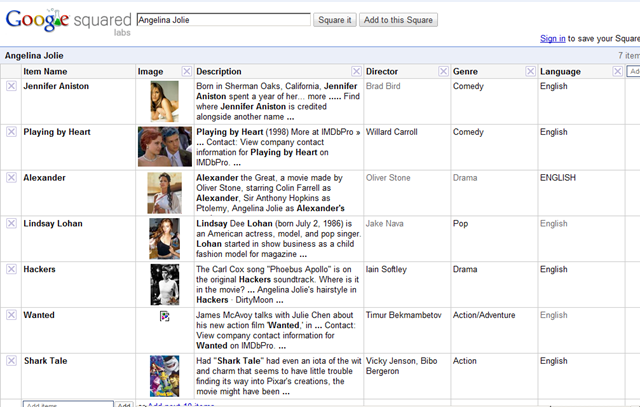640x407 pixels.
Task: Select the Image column header
Action: pyautogui.click(x=150, y=71)
